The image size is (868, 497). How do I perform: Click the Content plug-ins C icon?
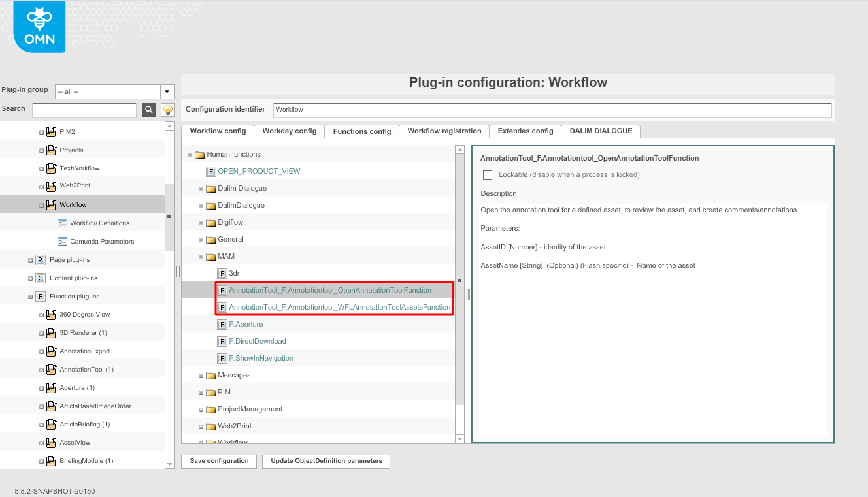[41, 278]
